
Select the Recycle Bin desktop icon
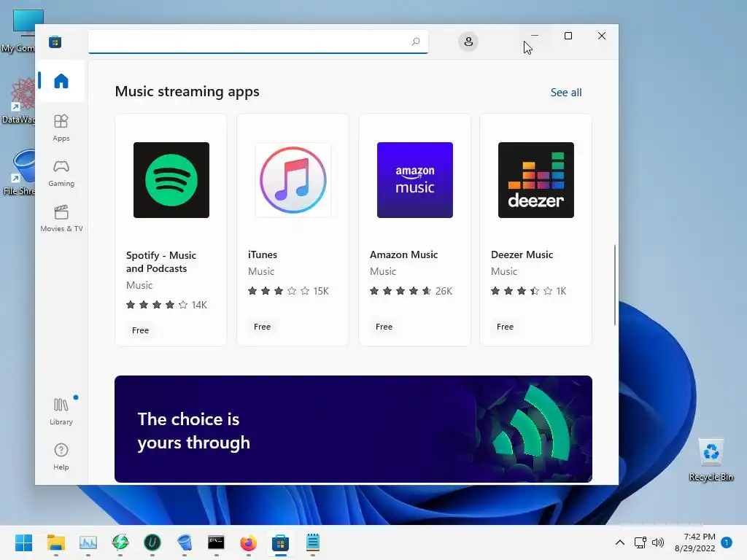[x=711, y=459]
